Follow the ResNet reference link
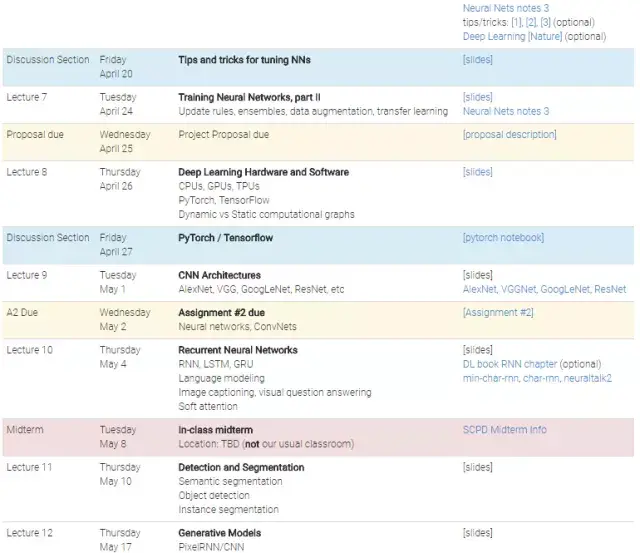The width and height of the screenshot is (640, 553). coord(610,289)
